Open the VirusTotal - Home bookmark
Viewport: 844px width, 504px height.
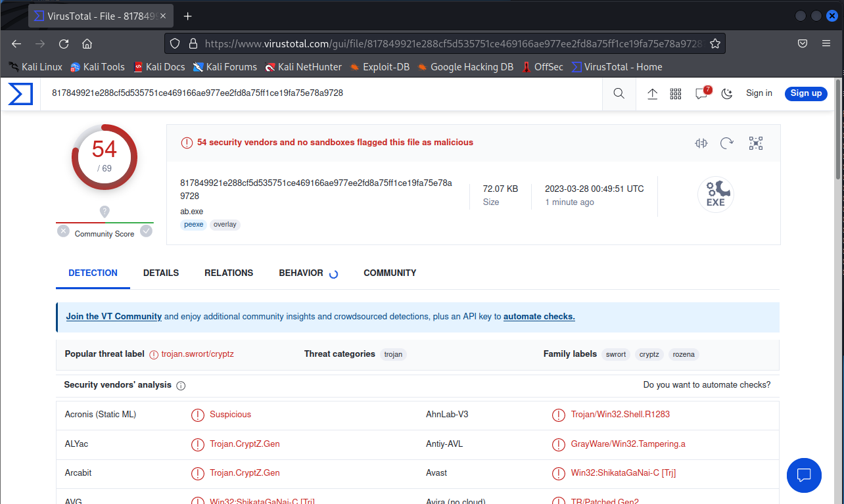[x=617, y=67]
